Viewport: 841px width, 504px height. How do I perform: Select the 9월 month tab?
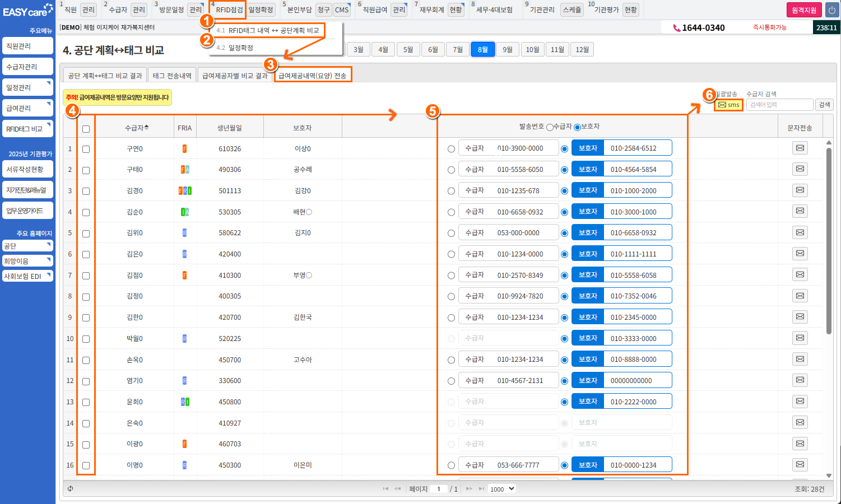[507, 49]
